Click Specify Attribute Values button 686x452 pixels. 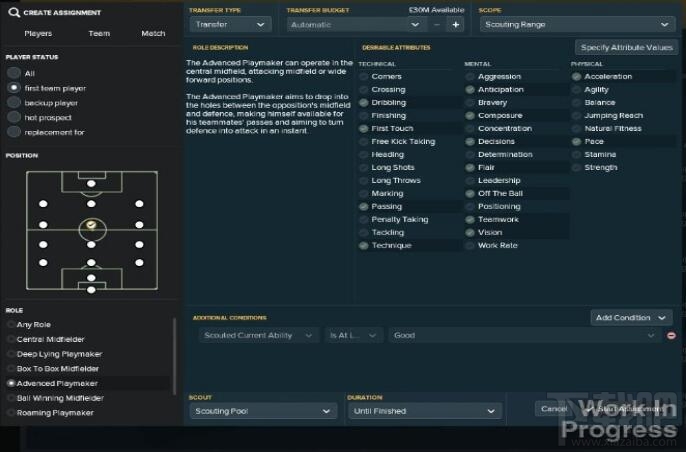coord(626,47)
